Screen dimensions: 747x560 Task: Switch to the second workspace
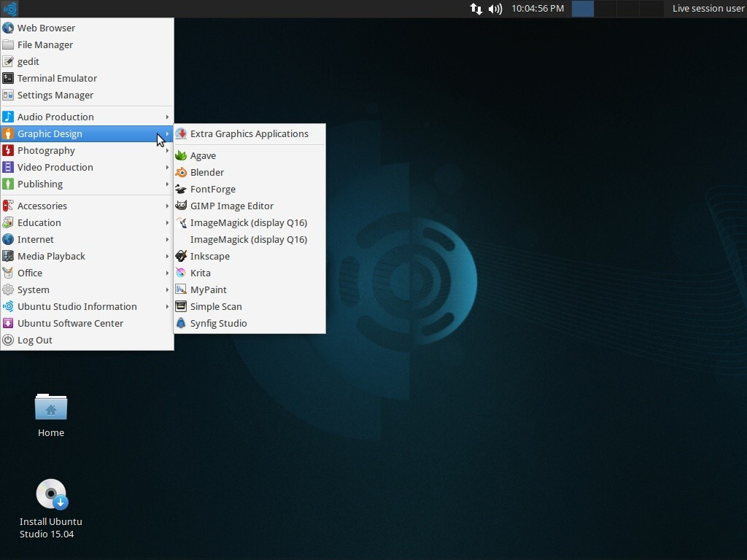pos(605,9)
